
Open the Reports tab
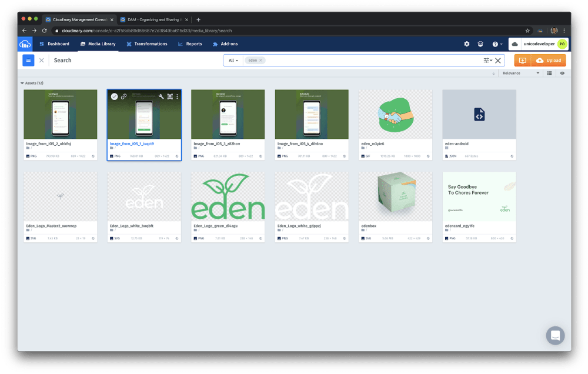pos(190,44)
